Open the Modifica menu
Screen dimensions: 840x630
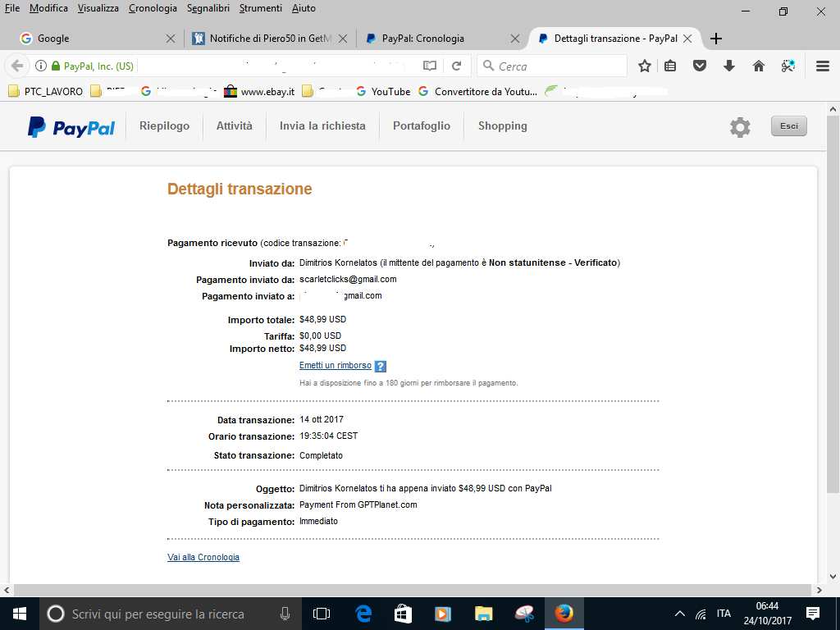48,8
